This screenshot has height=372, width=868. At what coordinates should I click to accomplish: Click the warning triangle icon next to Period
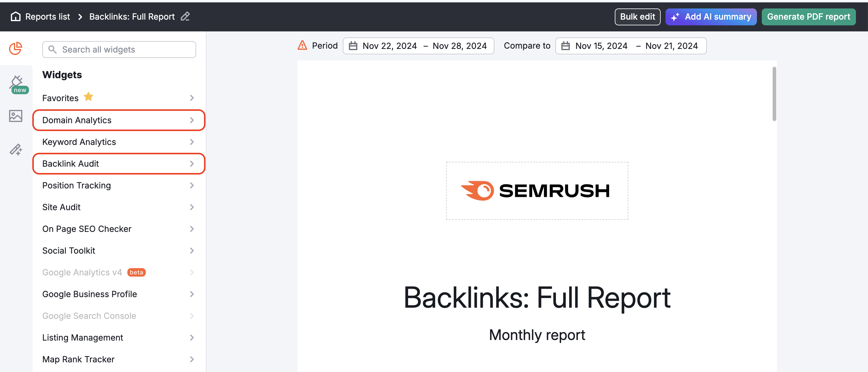pos(302,45)
